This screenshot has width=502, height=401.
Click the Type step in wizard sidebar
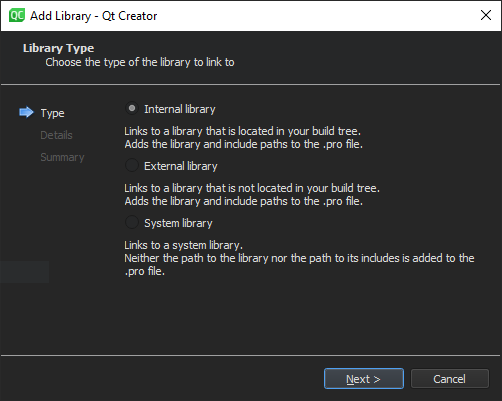[x=52, y=113]
